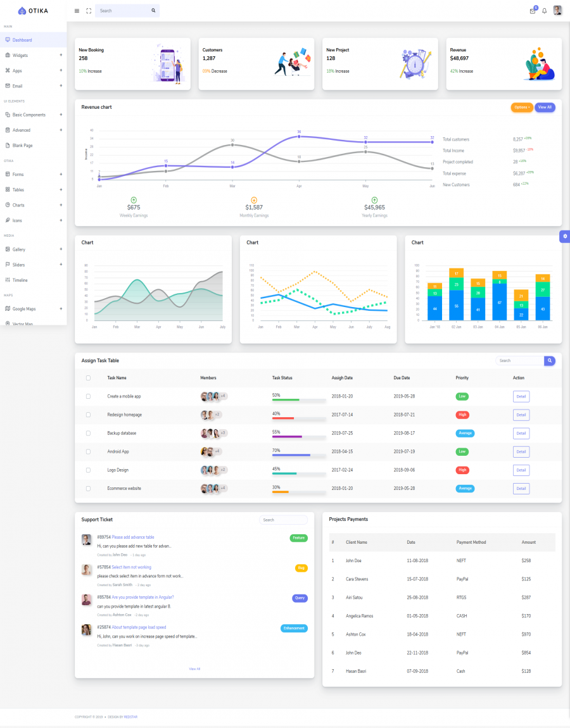Go to Timeline in the sidebar

click(20, 280)
